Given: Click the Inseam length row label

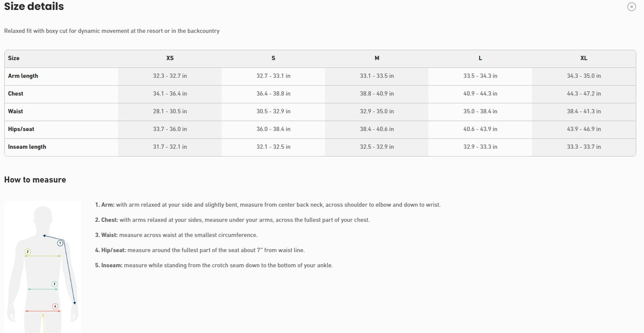Looking at the screenshot, I should (27, 147).
